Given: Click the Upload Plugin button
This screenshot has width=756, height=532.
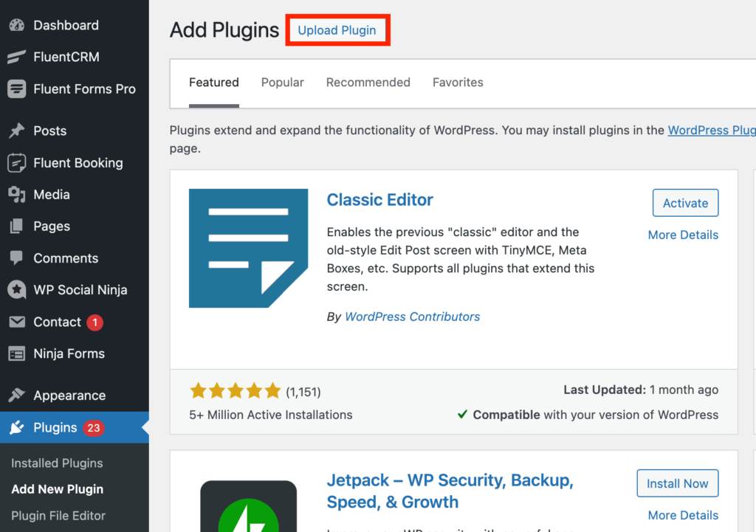Looking at the screenshot, I should 337,30.
